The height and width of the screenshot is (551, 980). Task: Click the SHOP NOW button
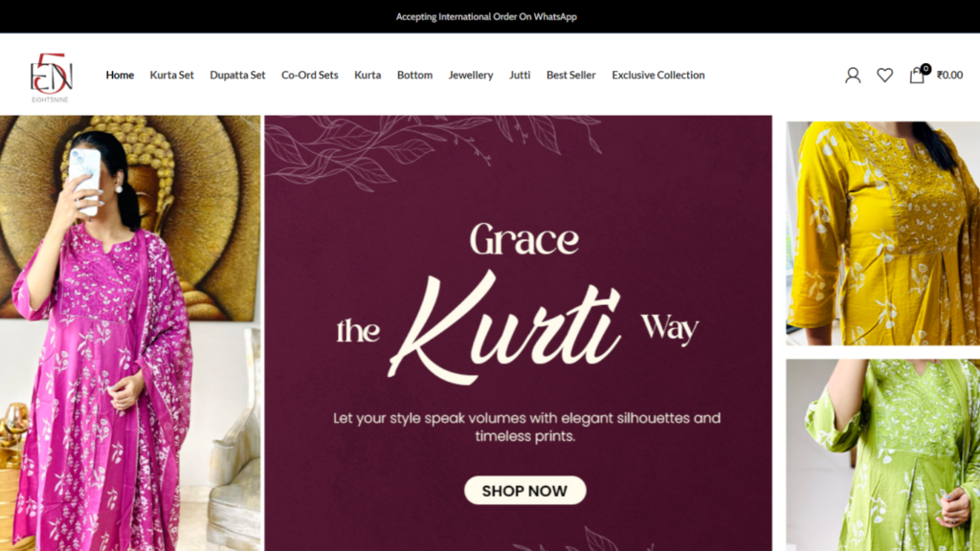click(x=525, y=491)
